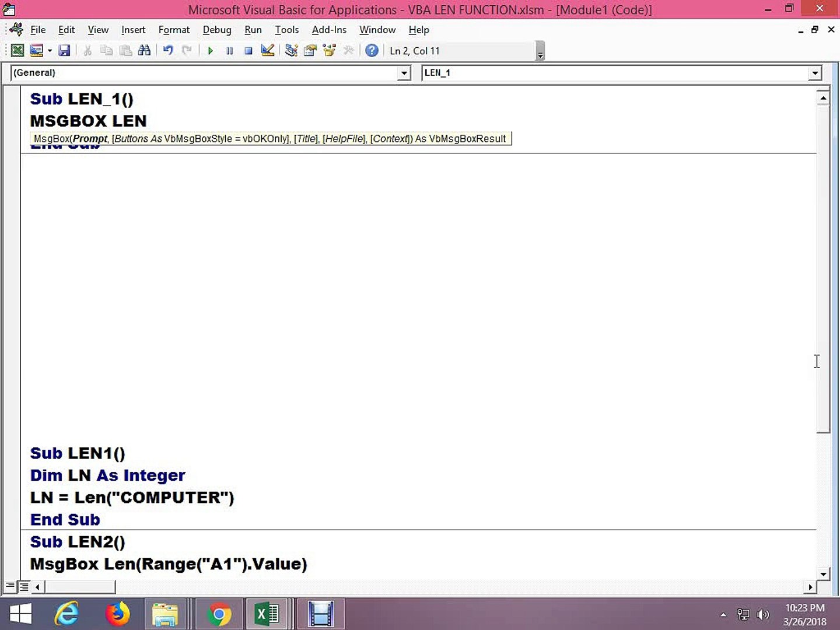The width and height of the screenshot is (840, 630).
Task: Click the vertical scrollbar down arrow
Action: pos(823,574)
